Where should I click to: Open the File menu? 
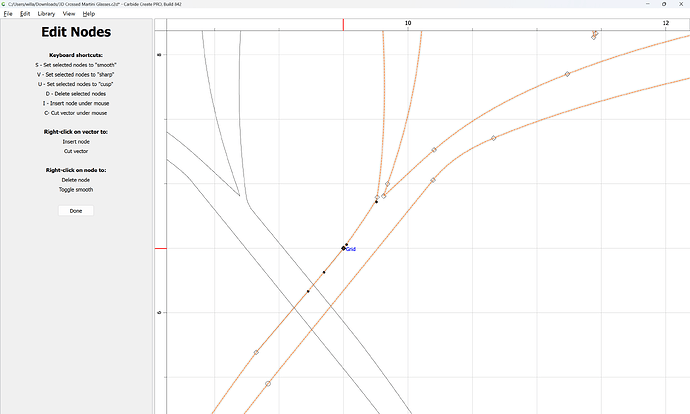click(x=8, y=14)
